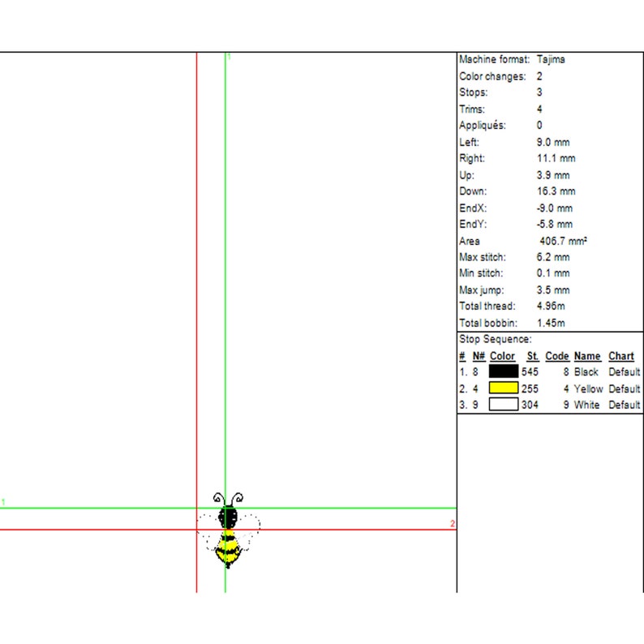Click the 'Tajima' format value
The width and height of the screenshot is (644, 644).
[x=551, y=59]
